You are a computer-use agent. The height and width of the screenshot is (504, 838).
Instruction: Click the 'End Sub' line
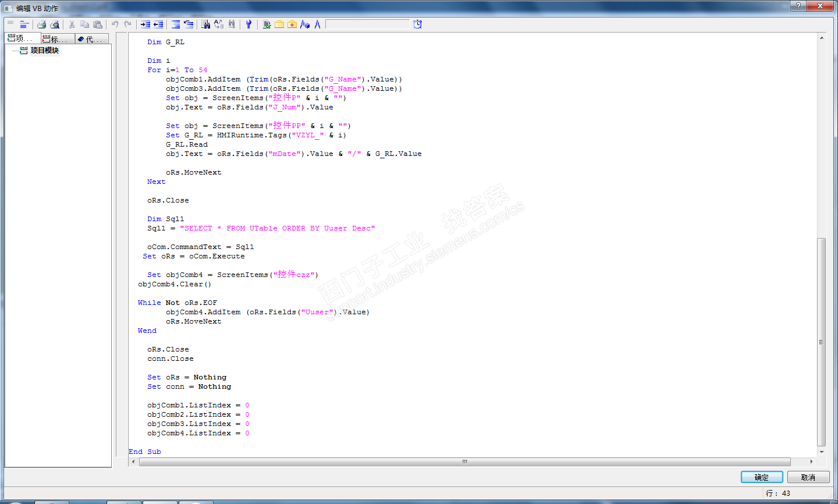(145, 452)
